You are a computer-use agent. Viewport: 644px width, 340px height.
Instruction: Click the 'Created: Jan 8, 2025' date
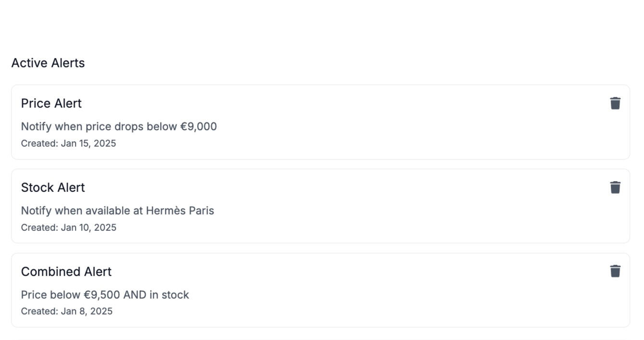point(67,311)
